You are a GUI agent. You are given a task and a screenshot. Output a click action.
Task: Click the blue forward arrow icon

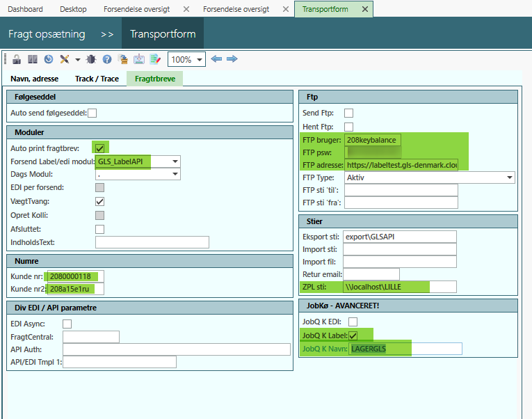coord(232,60)
